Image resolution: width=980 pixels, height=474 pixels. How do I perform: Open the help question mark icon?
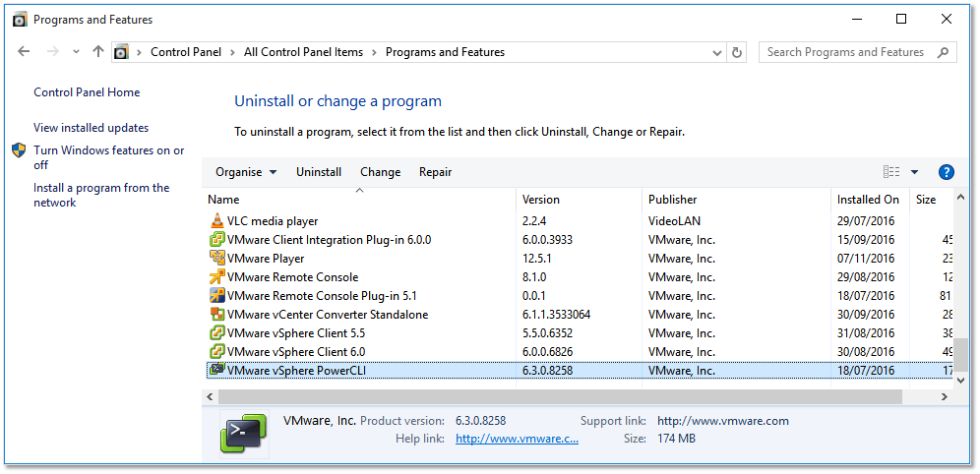click(x=947, y=172)
